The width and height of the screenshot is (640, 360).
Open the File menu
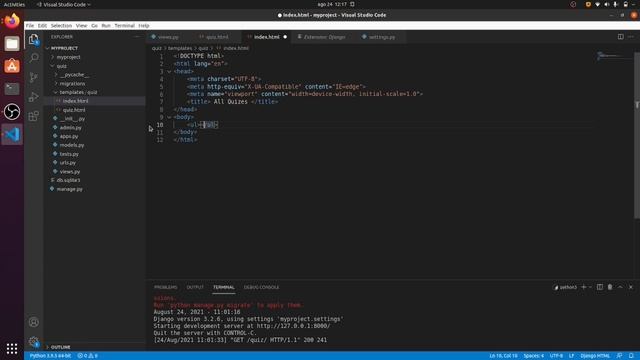point(30,25)
